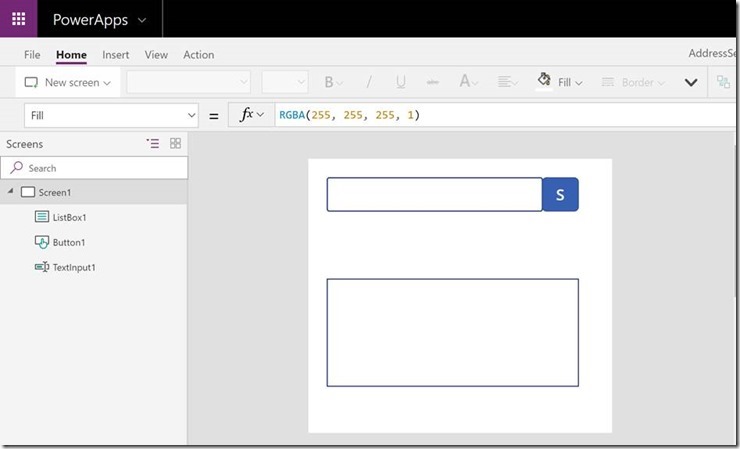Viewport: 740px width, 449px height.
Task: Open the Fill property selector dropdown
Action: coord(110,115)
